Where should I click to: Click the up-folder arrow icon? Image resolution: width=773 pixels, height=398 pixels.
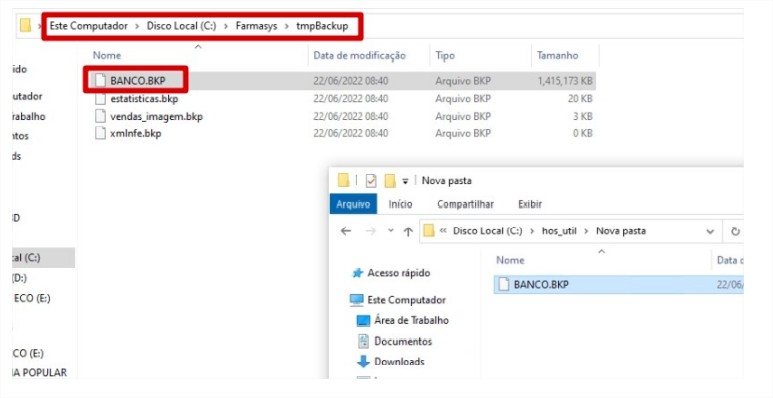click(408, 231)
